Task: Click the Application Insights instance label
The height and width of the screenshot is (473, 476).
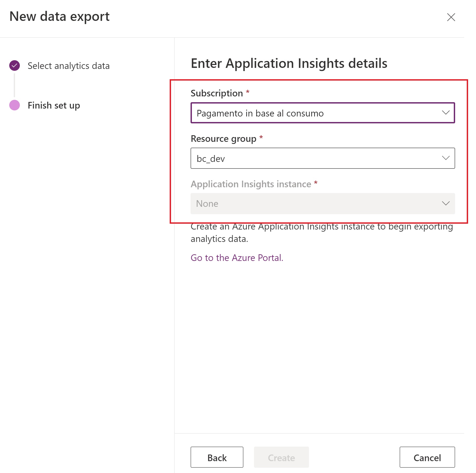Action: click(x=251, y=184)
